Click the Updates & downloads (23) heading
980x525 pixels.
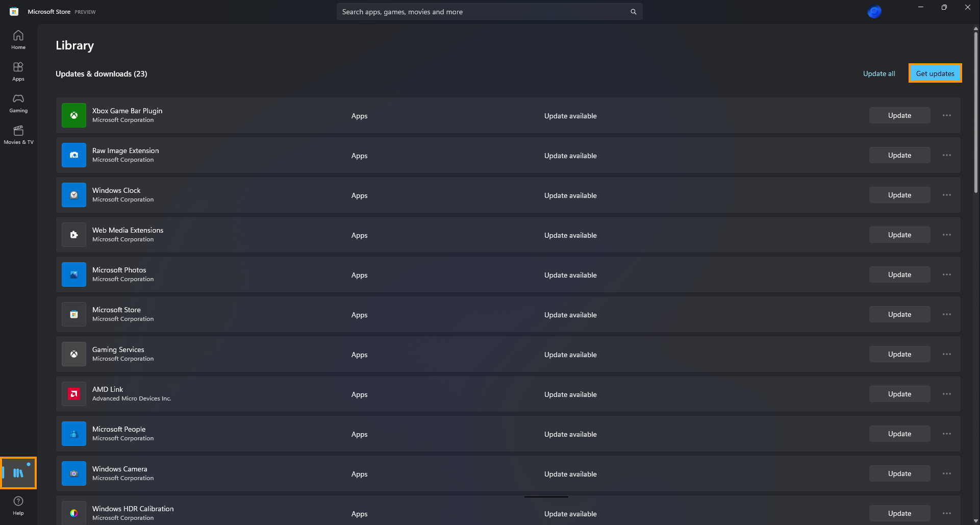point(102,74)
